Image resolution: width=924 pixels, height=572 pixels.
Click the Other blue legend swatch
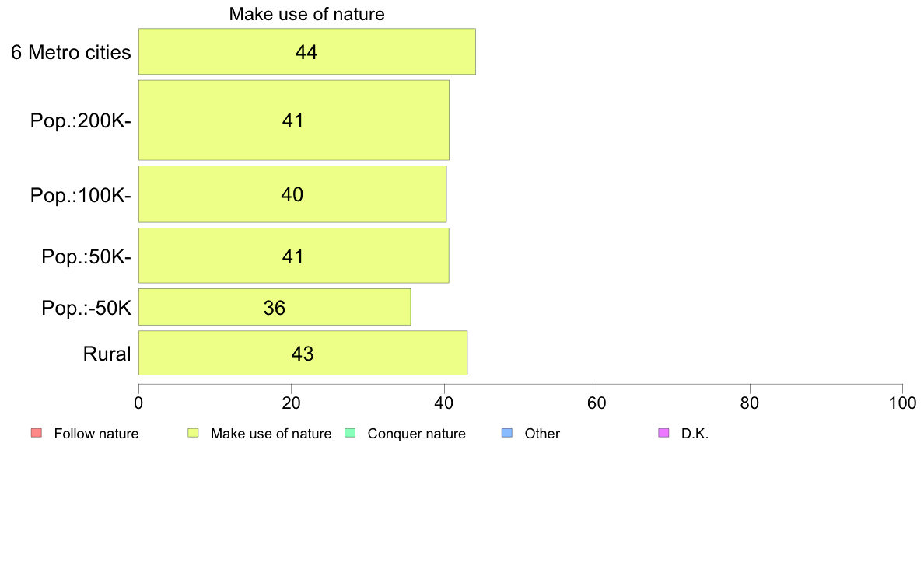[x=507, y=433]
